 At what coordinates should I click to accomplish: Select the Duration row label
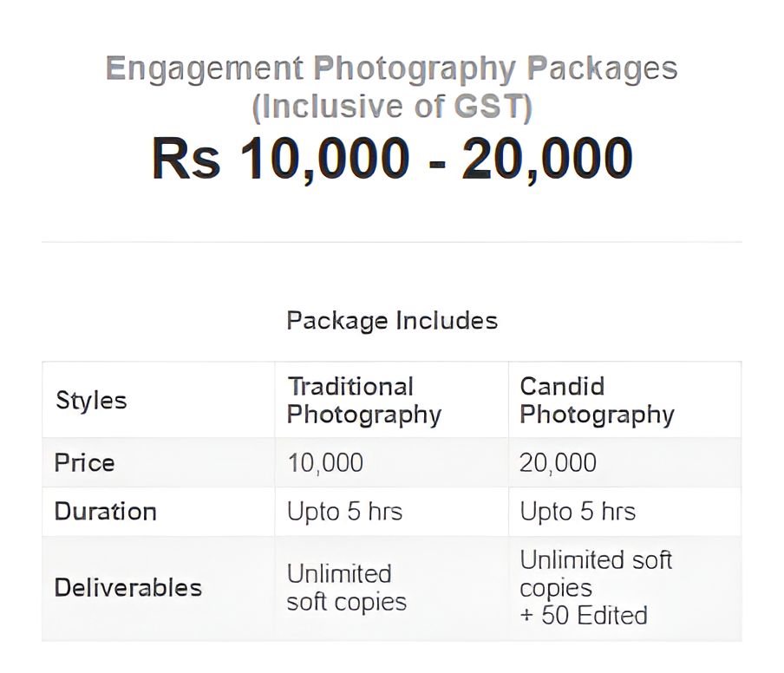[x=106, y=512]
